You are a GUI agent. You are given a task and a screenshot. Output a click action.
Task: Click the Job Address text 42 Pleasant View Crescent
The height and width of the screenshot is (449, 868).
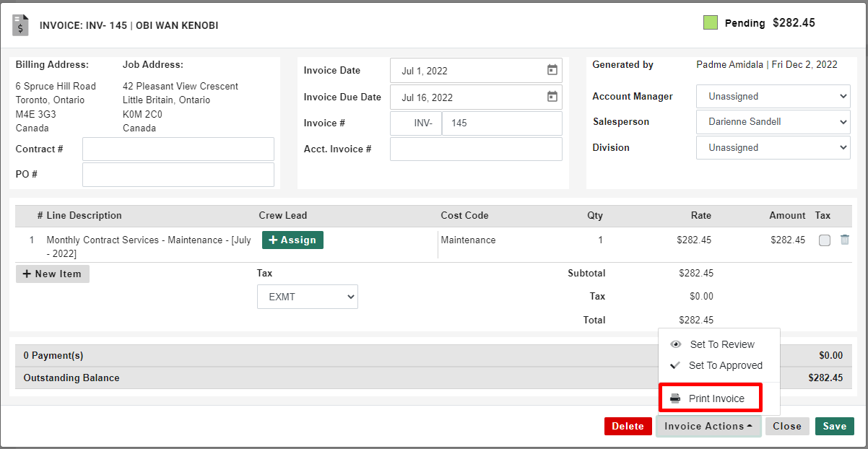181,86
